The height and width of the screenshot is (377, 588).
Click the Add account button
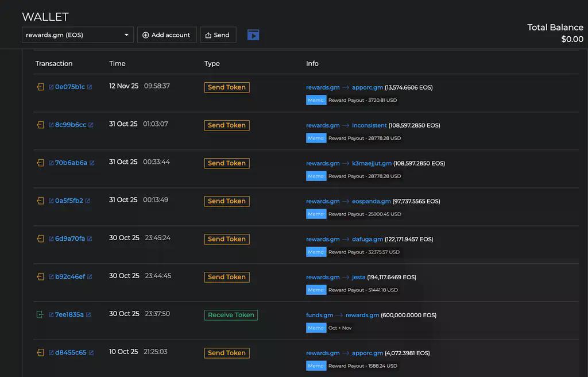[167, 35]
